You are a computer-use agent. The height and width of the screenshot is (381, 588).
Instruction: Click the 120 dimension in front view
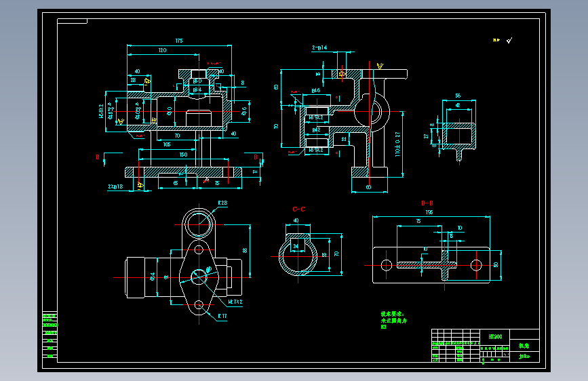click(x=162, y=50)
